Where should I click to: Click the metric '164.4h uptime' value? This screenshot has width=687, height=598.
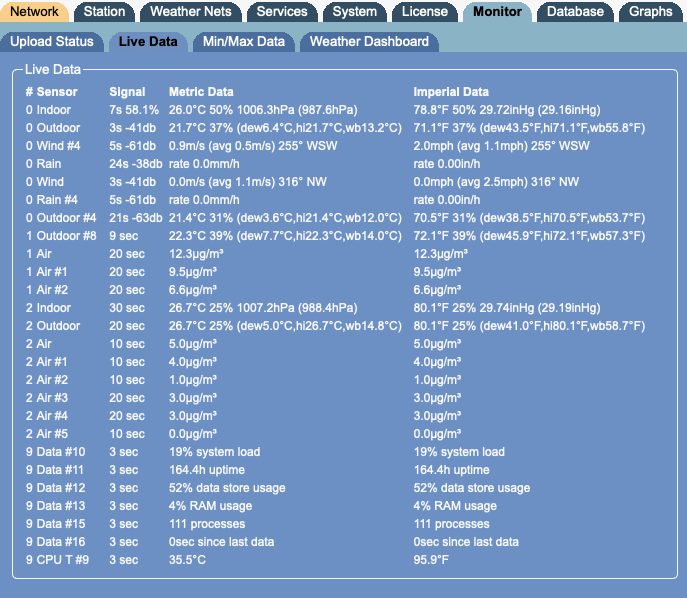click(207, 470)
